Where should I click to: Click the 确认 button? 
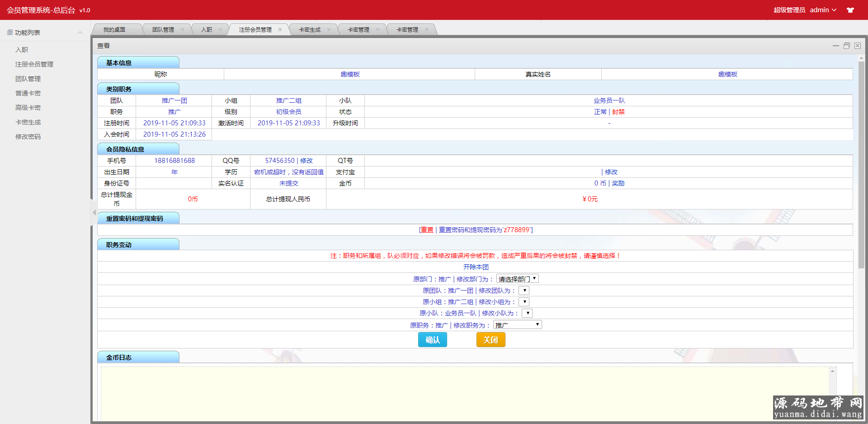pos(433,340)
